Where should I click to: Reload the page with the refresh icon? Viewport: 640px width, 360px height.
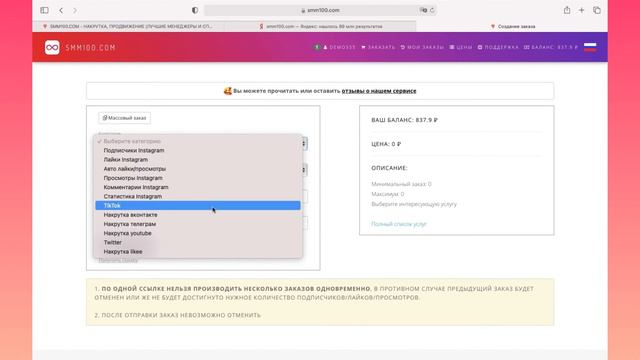click(x=432, y=10)
